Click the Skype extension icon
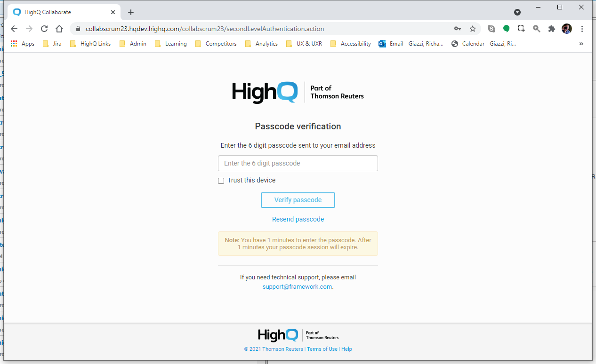The image size is (596, 364). point(491,29)
